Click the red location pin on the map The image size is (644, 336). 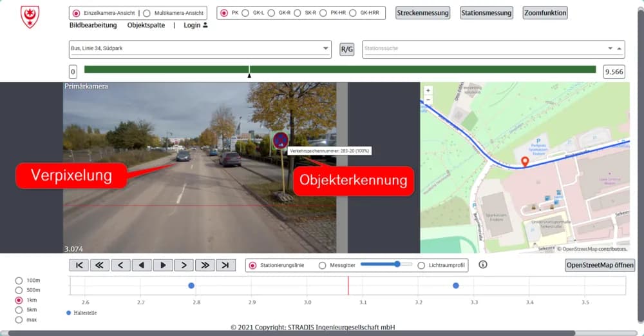(525, 162)
